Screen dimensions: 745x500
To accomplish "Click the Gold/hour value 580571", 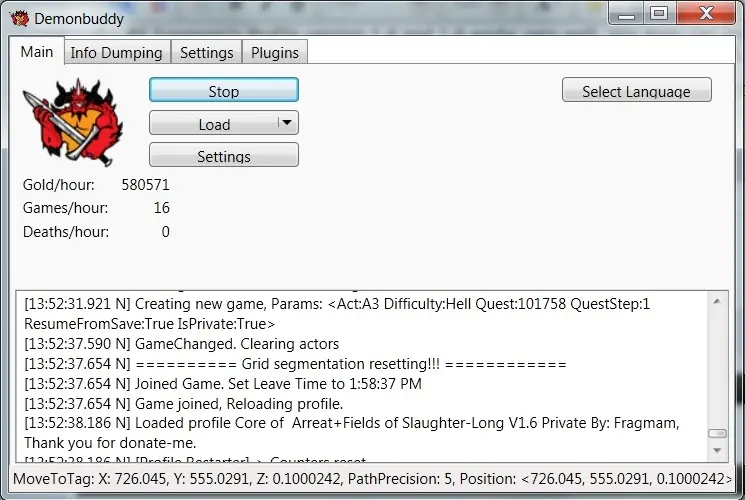I will coord(146,185).
